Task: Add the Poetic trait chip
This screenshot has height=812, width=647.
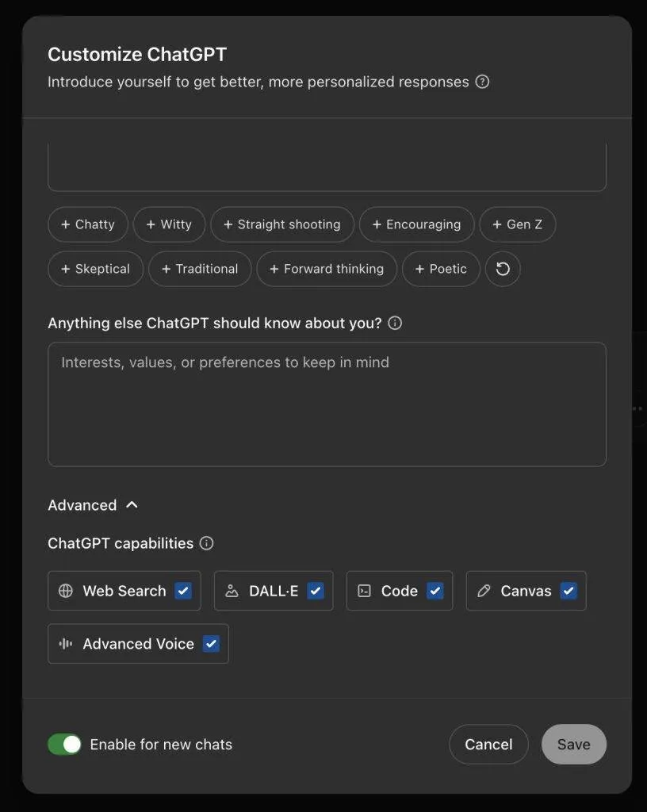Action: pos(440,269)
